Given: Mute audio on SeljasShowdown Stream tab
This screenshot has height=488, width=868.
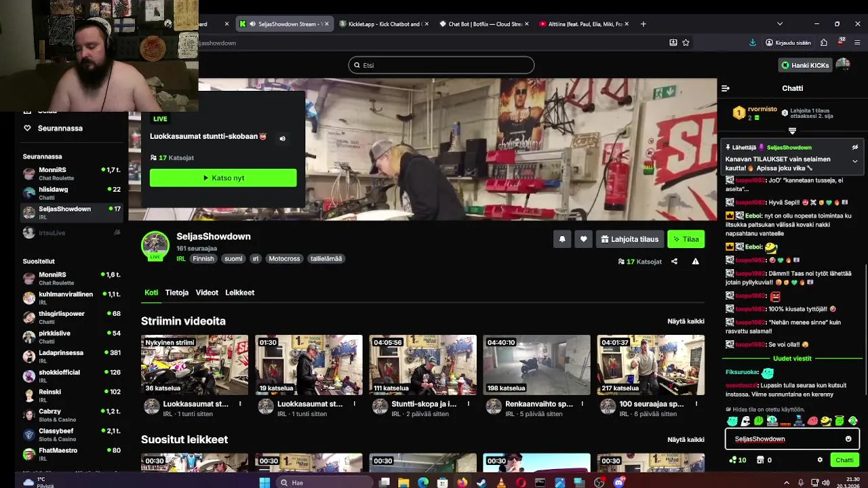Looking at the screenshot, I should [252, 24].
